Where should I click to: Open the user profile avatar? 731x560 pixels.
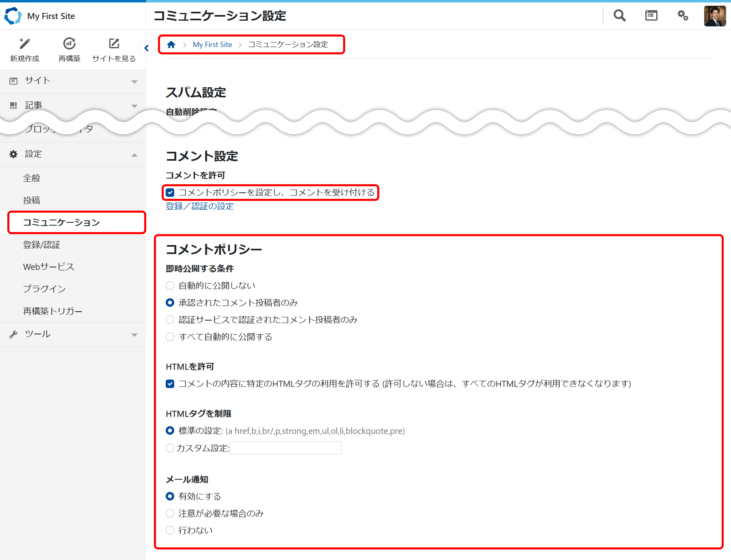click(x=715, y=16)
